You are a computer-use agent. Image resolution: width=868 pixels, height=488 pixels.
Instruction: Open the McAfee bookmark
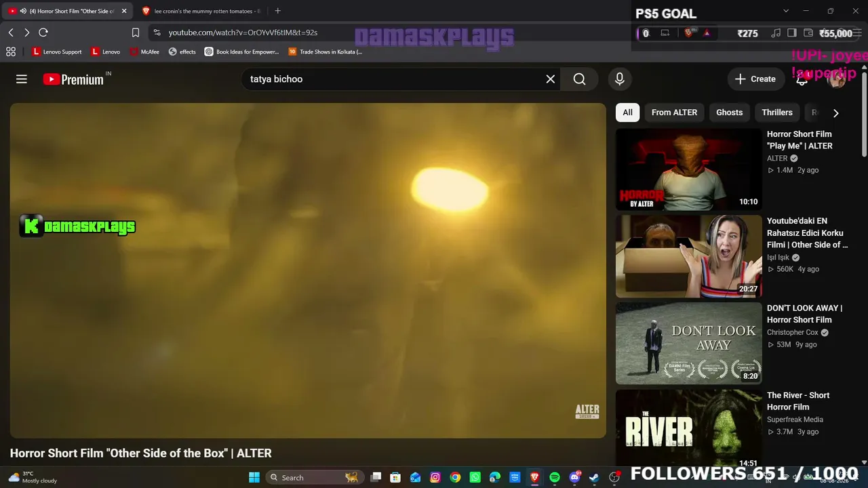[x=144, y=52]
